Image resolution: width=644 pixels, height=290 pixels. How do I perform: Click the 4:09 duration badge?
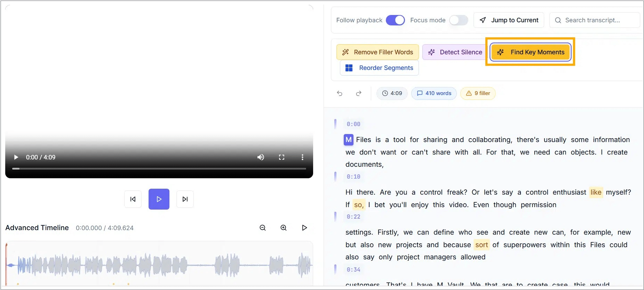392,93
